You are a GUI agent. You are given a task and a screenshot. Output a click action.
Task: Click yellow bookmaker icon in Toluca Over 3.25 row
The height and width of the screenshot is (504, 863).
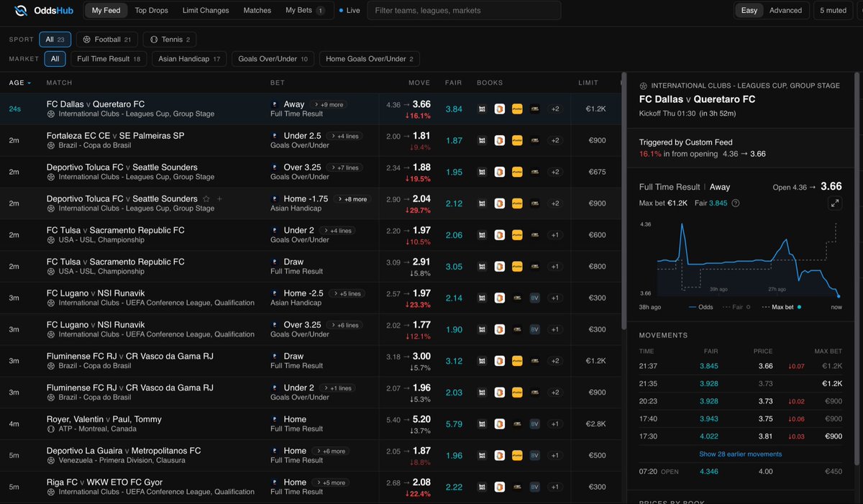[517, 172]
